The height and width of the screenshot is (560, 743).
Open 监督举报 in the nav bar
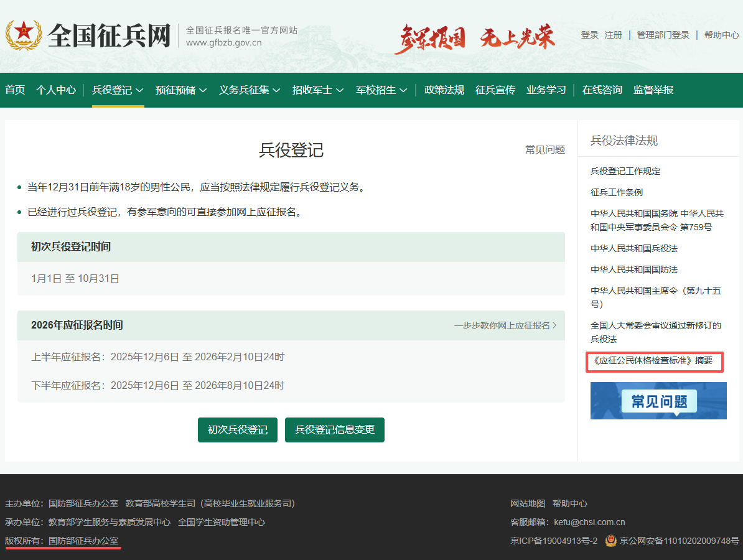tap(653, 90)
